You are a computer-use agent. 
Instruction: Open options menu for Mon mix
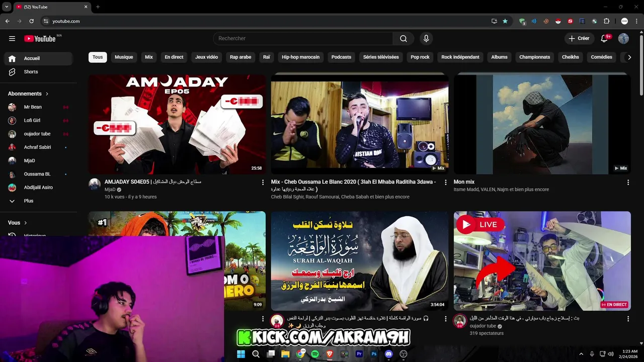(628, 183)
